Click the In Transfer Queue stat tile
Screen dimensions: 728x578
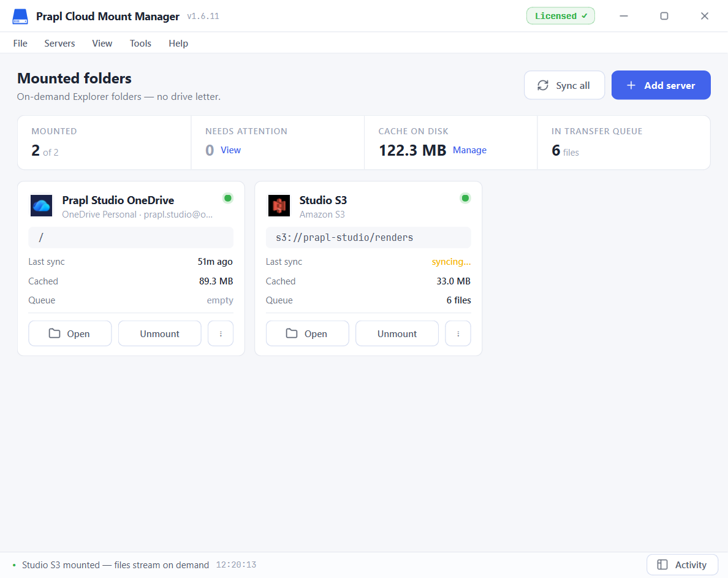click(624, 143)
